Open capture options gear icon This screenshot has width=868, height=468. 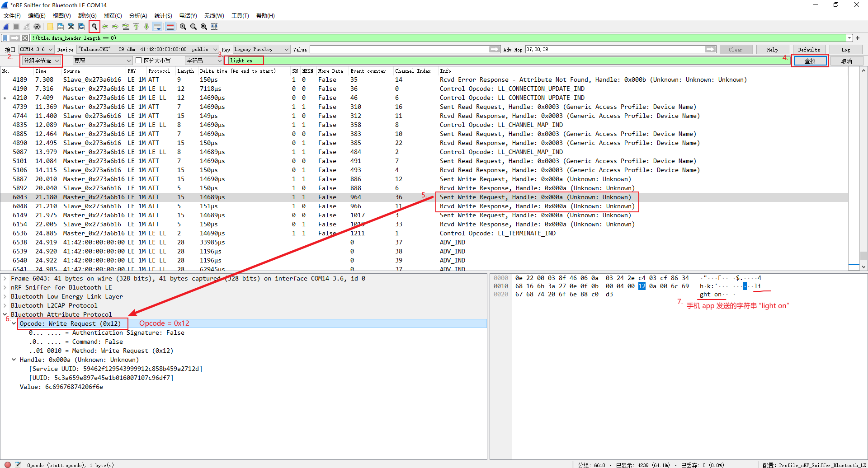37,27
